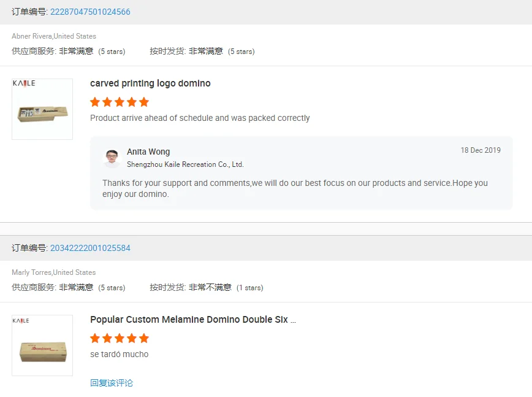
Task: Open Popular Custom Melamine Domino Double Six title
Action: (x=192, y=320)
